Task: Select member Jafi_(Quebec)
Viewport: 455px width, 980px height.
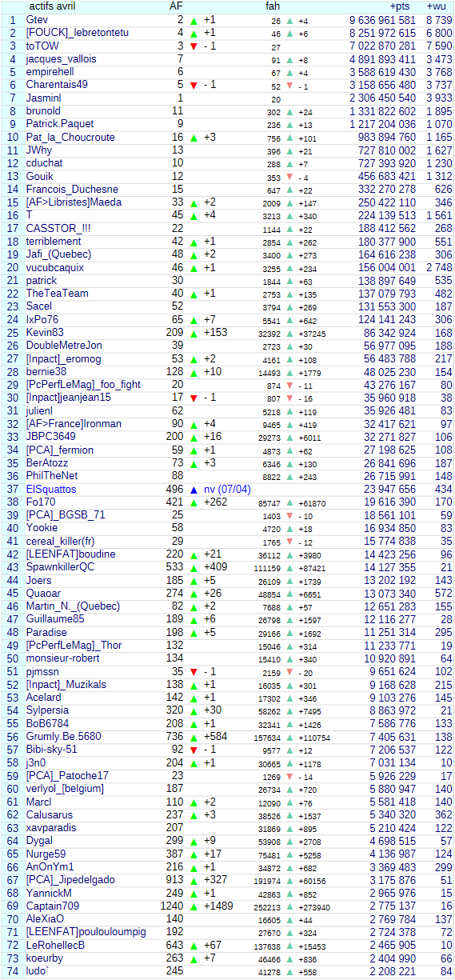Action: click(x=58, y=254)
